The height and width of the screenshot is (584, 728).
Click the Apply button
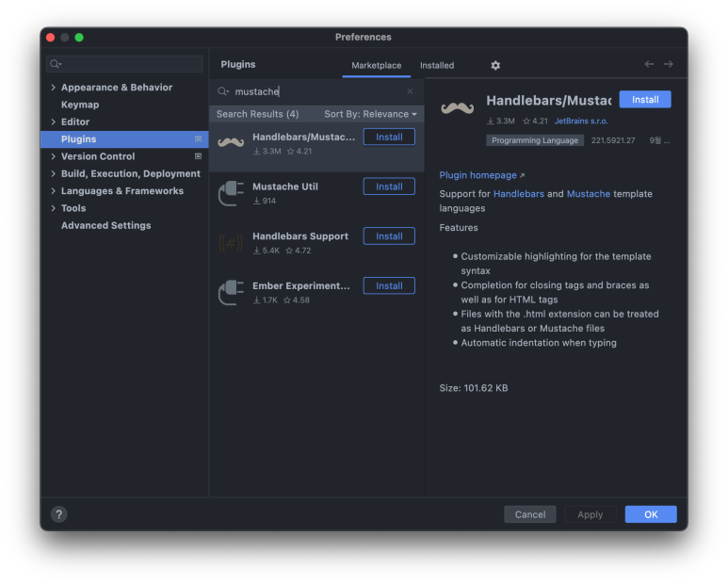[590, 514]
